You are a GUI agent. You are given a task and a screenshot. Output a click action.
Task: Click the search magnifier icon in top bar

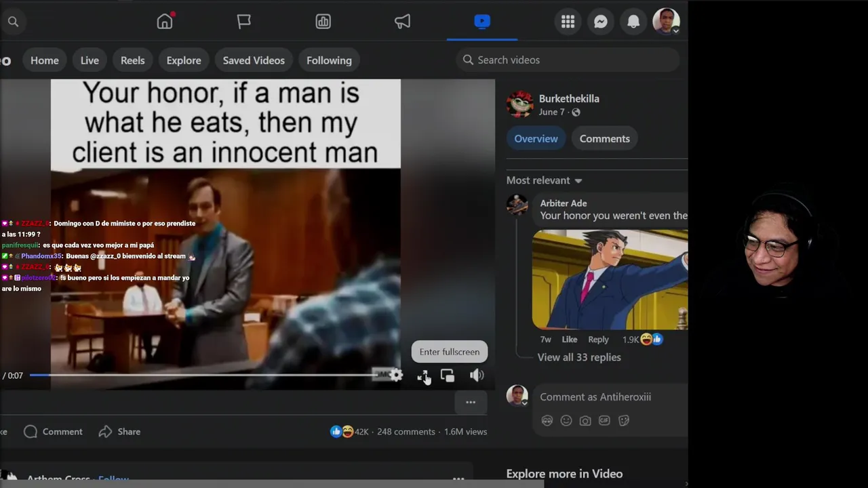13,22
